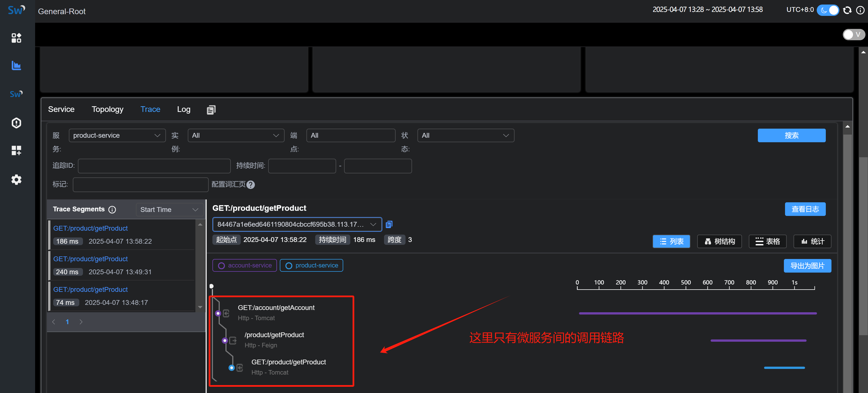Image resolution: width=868 pixels, height=393 pixels.
Task: Open the alarm shield sidebar icon
Action: [x=16, y=123]
